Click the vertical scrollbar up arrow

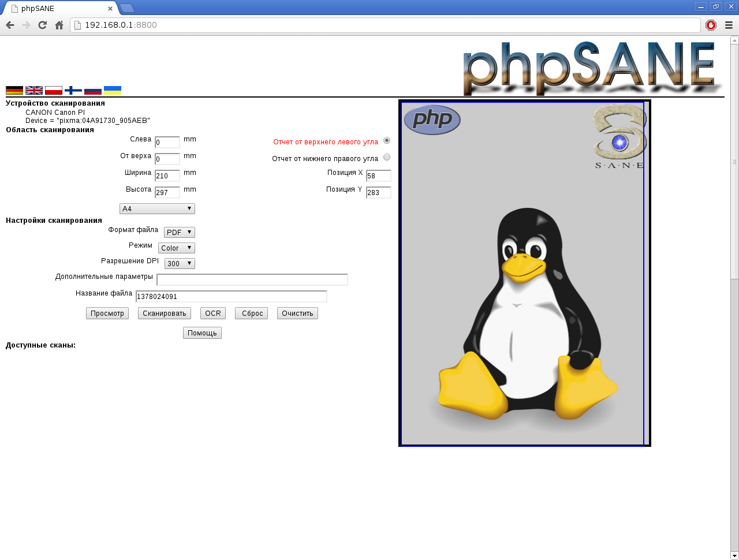pos(734,40)
